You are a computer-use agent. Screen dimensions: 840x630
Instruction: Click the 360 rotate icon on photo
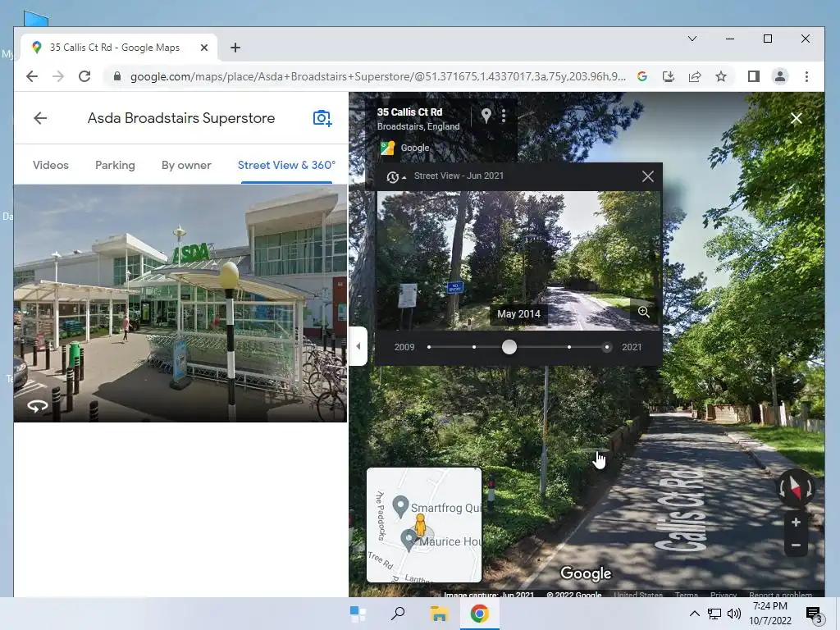tap(38, 406)
